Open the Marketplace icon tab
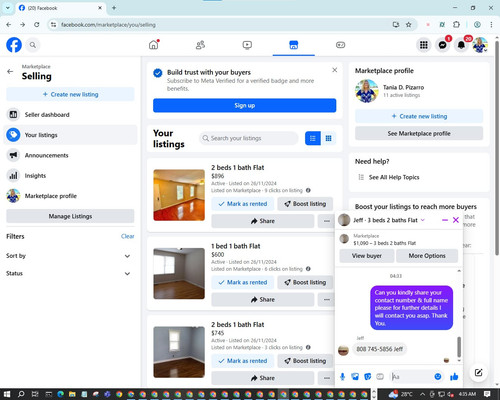Screen dimensions: 500x400 point(294,45)
